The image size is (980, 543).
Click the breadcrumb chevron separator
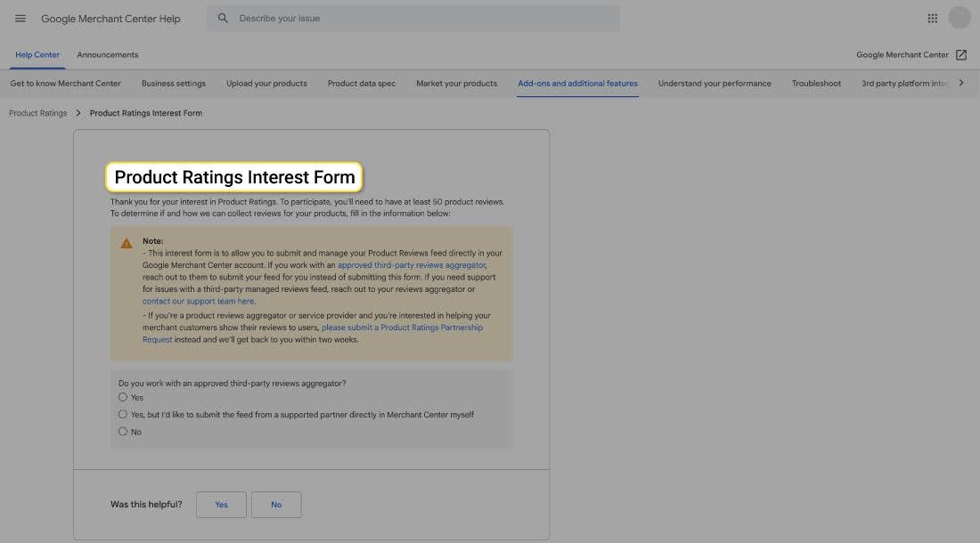coord(78,113)
